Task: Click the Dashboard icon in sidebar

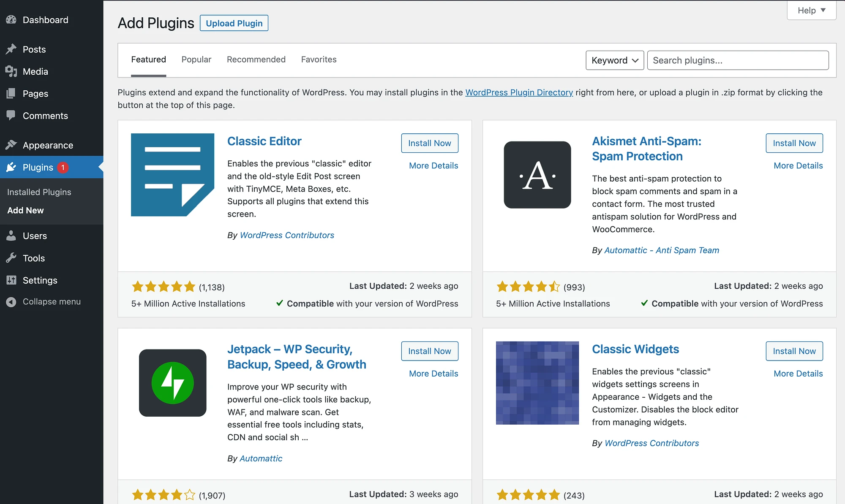Action: pyautogui.click(x=12, y=20)
